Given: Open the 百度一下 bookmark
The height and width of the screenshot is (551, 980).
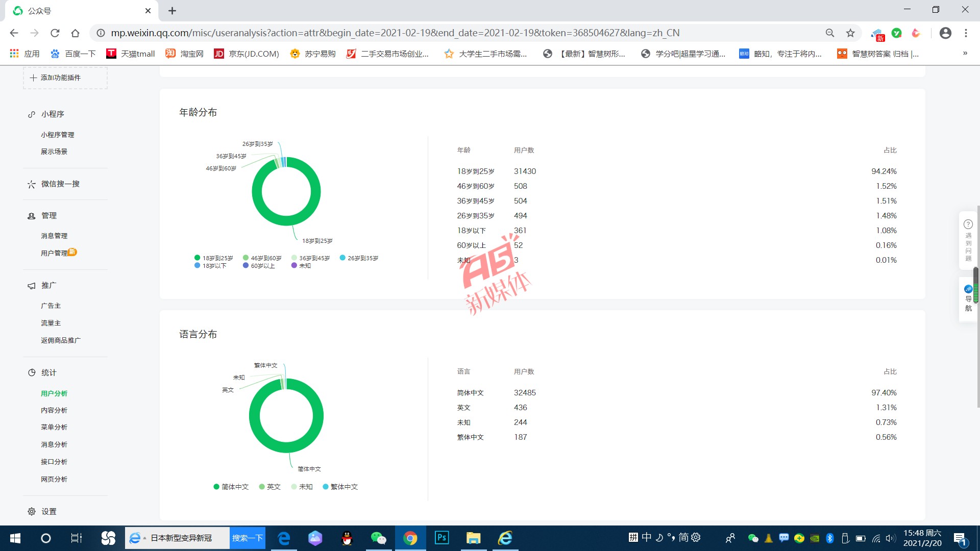Looking at the screenshot, I should 73,54.
